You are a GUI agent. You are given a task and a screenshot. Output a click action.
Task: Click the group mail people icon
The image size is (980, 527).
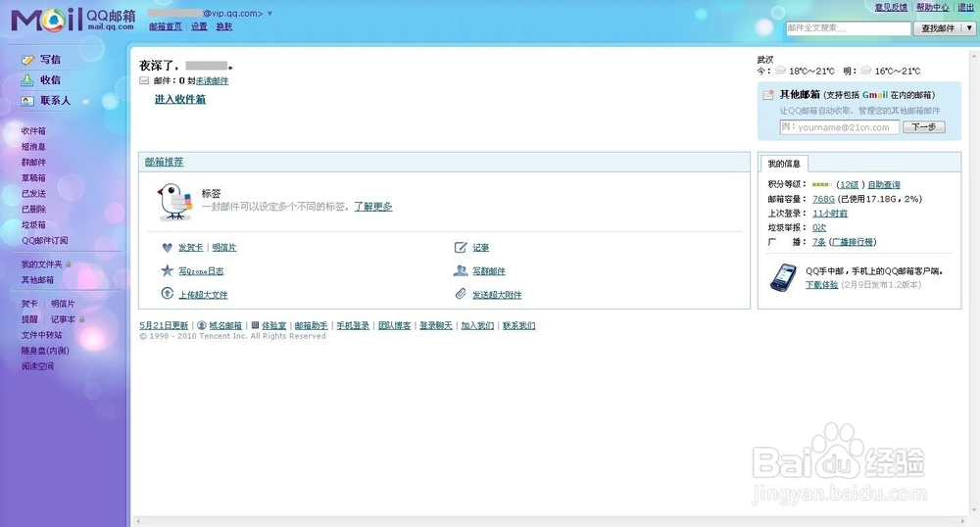(461, 270)
